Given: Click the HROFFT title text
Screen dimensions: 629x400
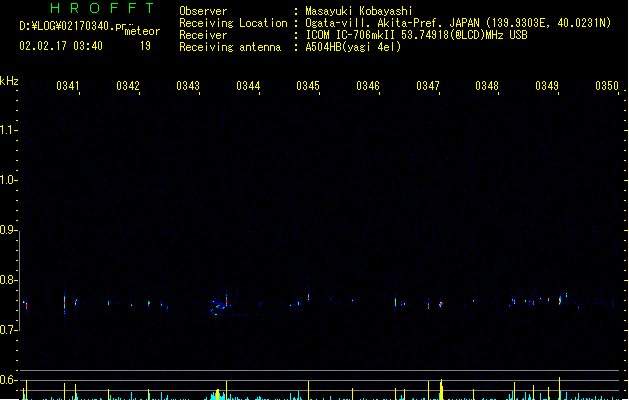Looking at the screenshot, I should (102, 8).
